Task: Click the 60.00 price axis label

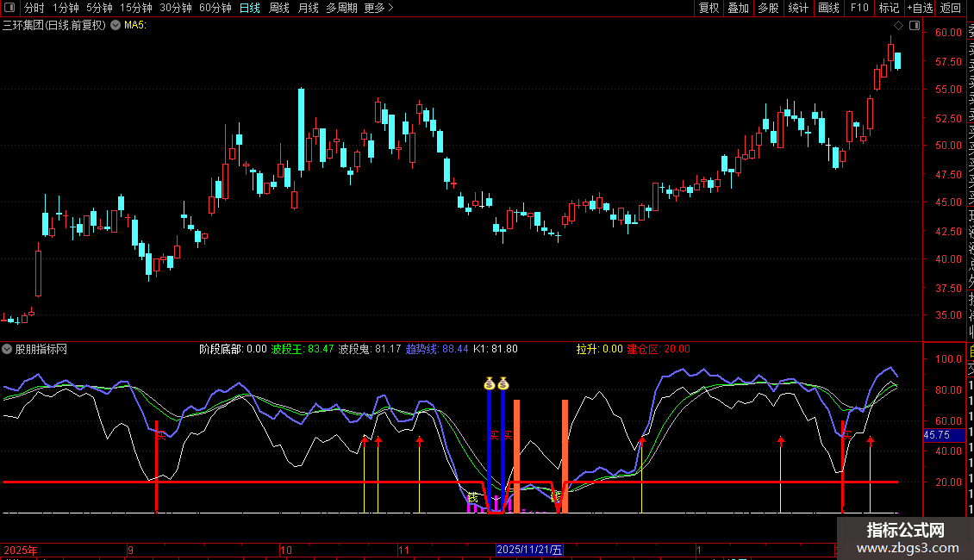Action: (948, 32)
